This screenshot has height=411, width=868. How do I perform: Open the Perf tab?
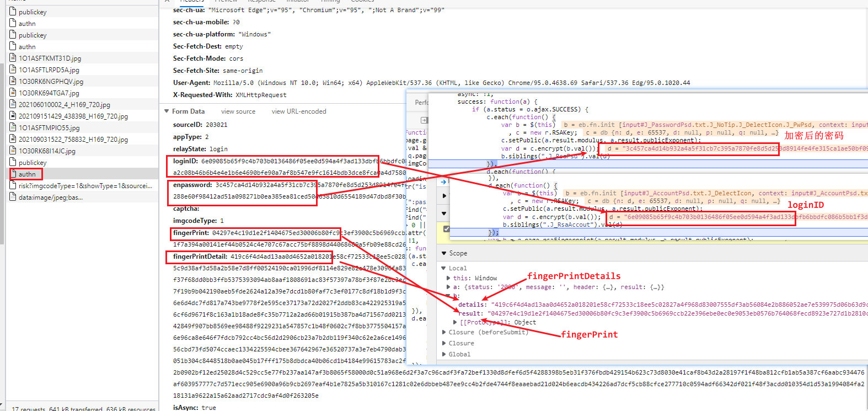coord(421,103)
